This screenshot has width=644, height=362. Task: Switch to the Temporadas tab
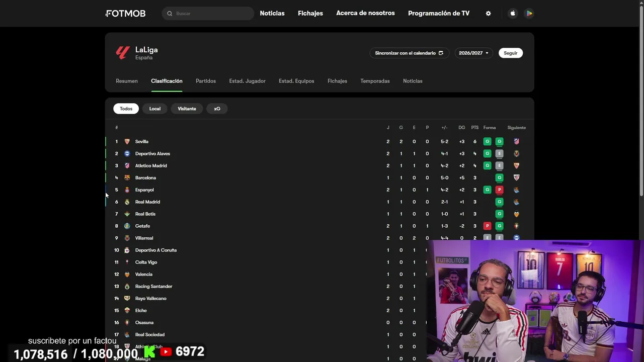(x=375, y=81)
